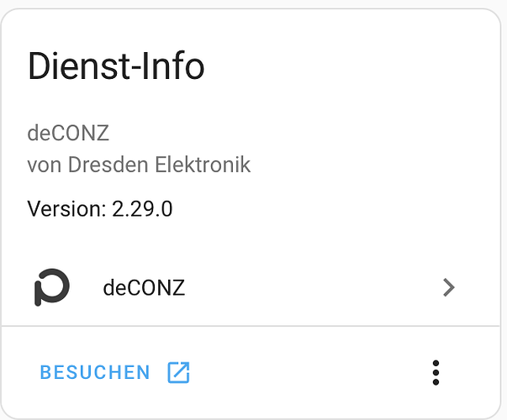Click the BESUCHEN link text
This screenshot has height=420, width=507.
pos(95,372)
